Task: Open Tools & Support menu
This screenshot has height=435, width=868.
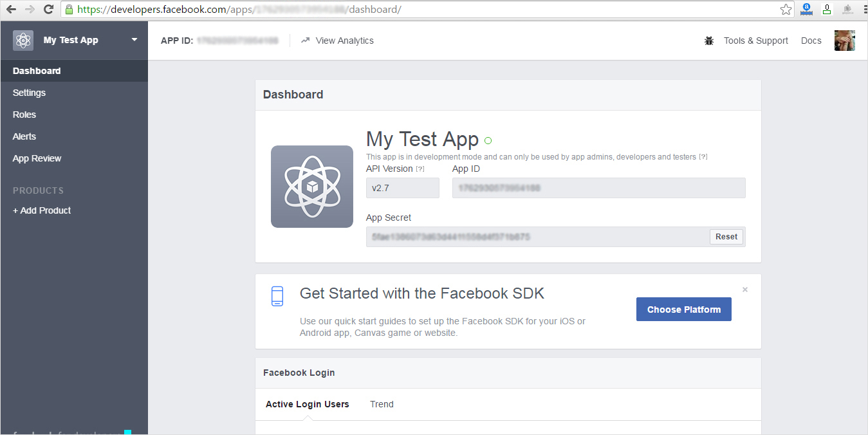Action: [755, 41]
